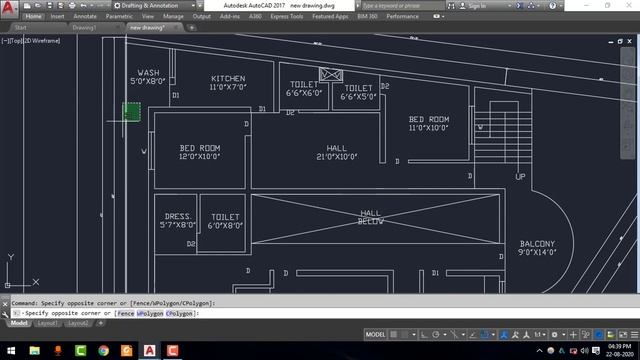Click the MODEL space button in status bar

375,335
